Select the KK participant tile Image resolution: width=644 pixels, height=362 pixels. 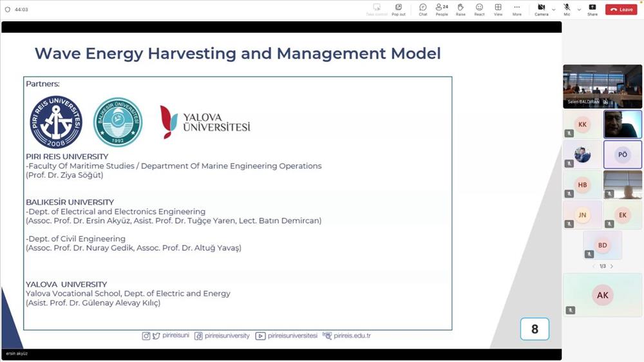pos(582,124)
